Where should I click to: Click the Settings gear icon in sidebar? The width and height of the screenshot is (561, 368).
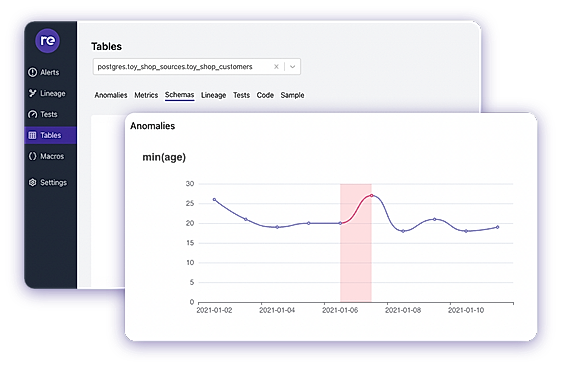click(x=33, y=182)
